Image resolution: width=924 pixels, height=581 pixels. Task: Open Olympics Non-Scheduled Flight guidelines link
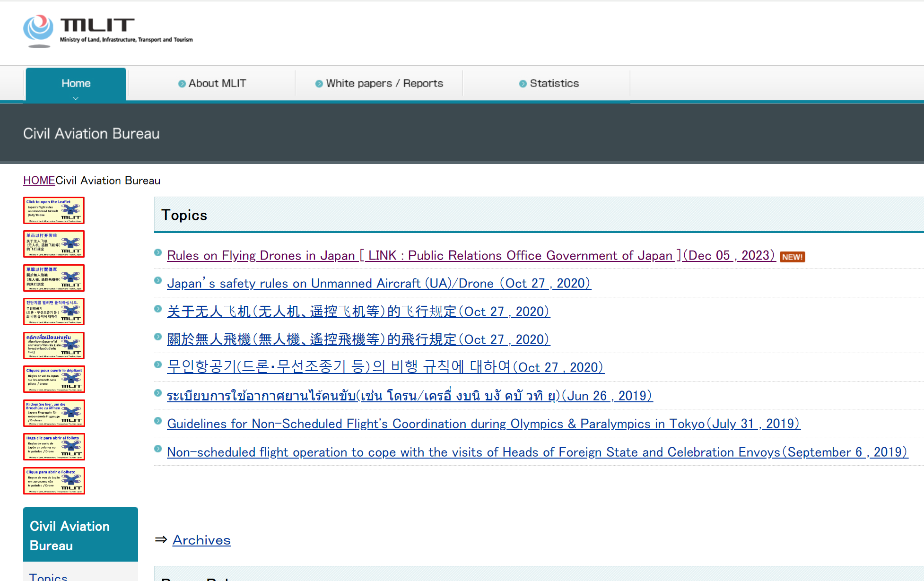[x=483, y=424]
